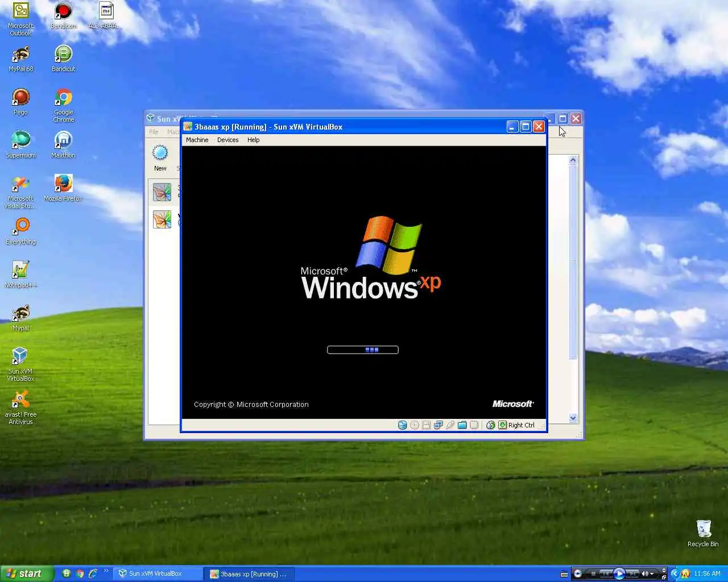Screen dimensions: 728x582
Task: Expand hidden system tray icons arrow
Action: point(675,573)
